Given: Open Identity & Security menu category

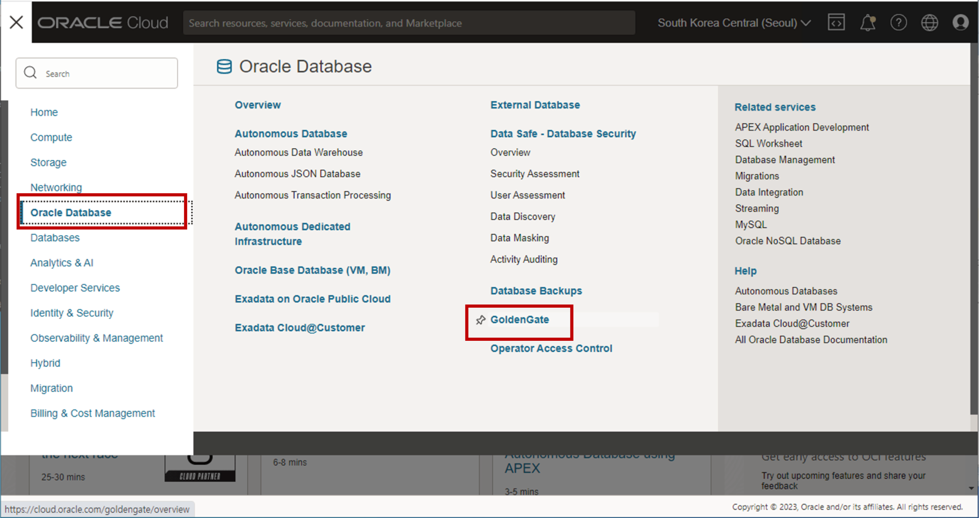Looking at the screenshot, I should pyautogui.click(x=72, y=313).
